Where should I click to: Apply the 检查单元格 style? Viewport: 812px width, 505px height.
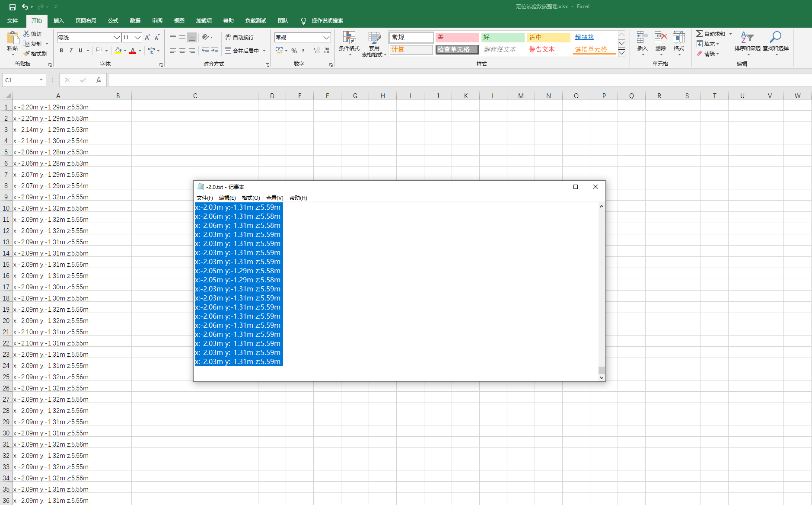457,49
